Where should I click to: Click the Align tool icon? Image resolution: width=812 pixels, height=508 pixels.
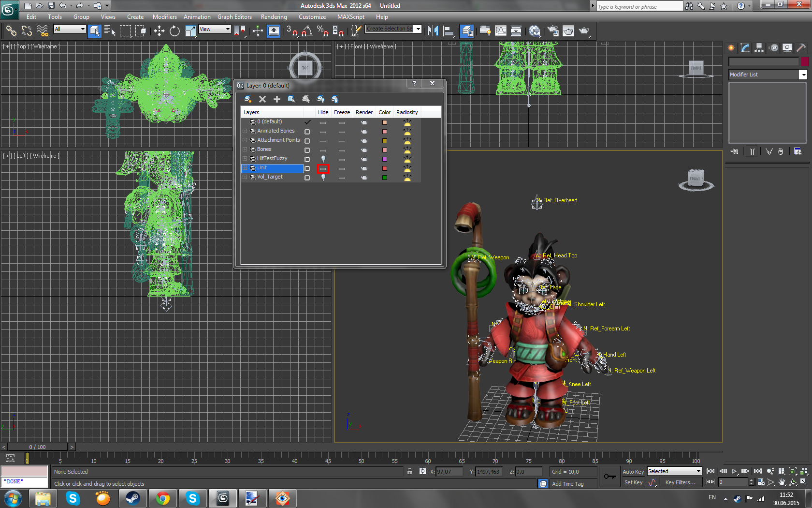click(449, 31)
